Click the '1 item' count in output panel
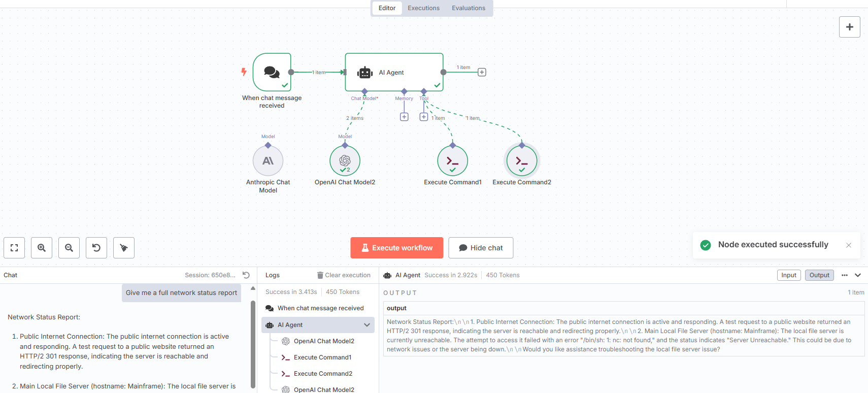The height and width of the screenshot is (393, 868). click(856, 292)
